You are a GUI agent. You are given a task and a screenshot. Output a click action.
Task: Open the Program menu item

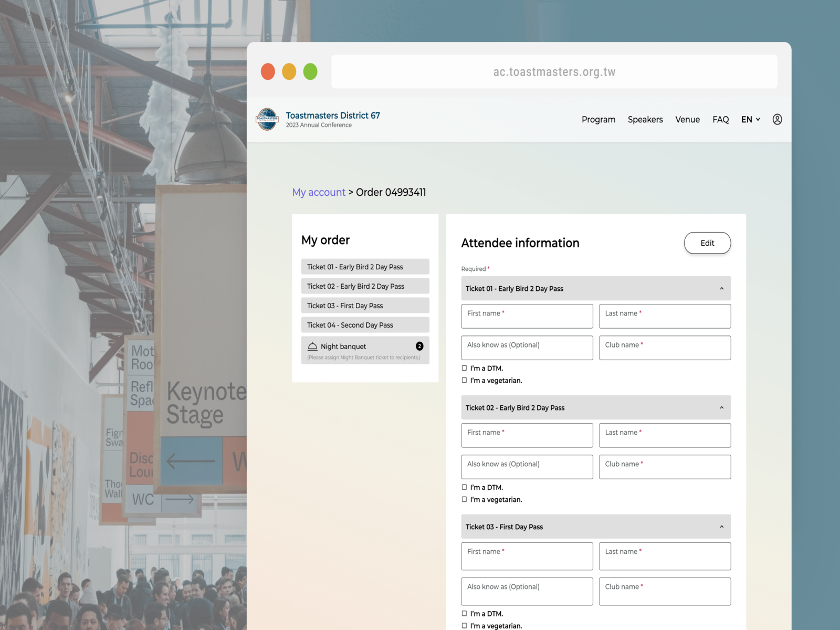pyautogui.click(x=598, y=120)
